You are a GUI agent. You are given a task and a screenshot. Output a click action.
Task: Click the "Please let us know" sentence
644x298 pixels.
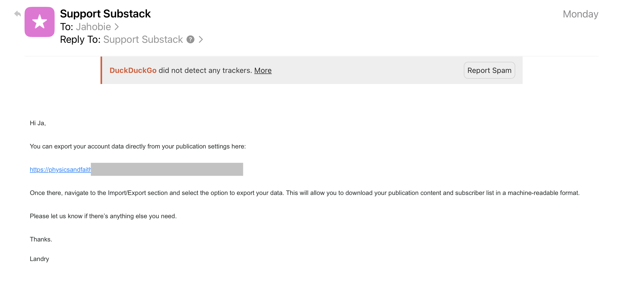point(103,216)
